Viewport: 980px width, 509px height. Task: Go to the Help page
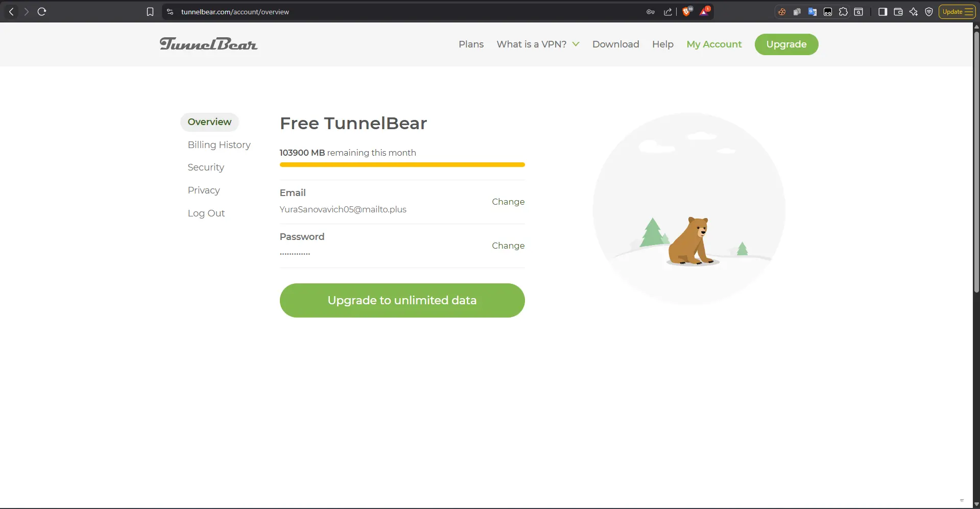coord(662,44)
